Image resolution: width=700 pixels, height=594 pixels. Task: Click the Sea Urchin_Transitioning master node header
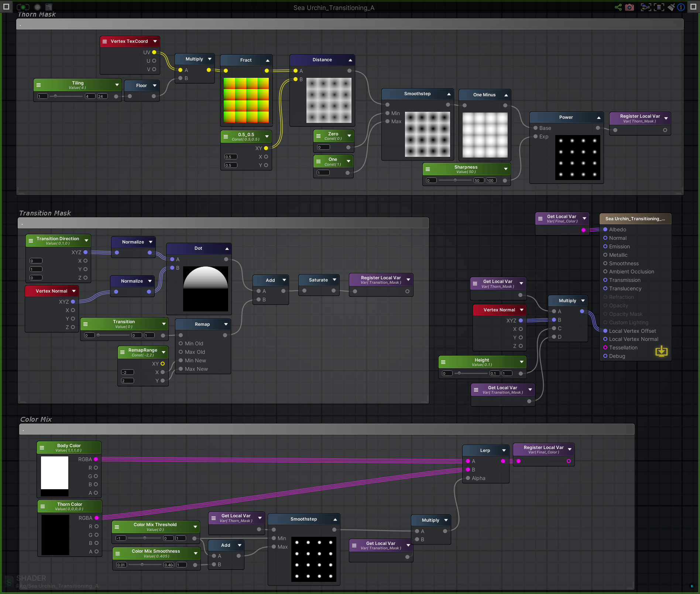(x=635, y=218)
